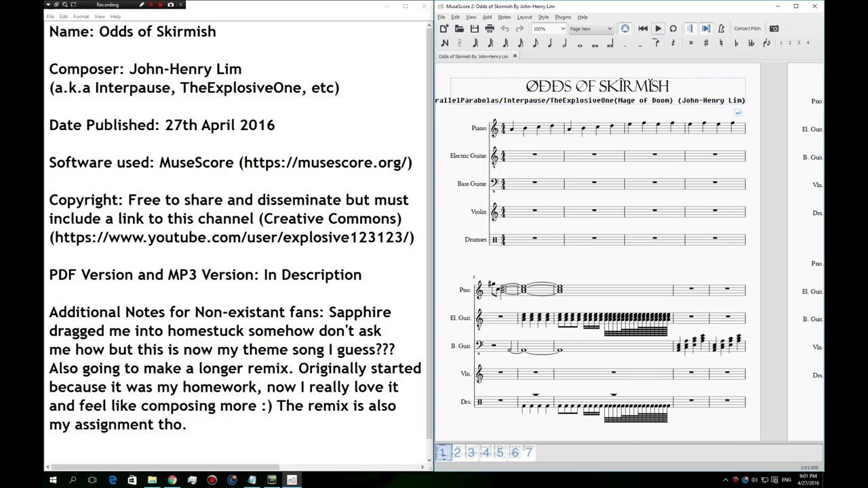Toggle MIDI input button

coord(625,28)
